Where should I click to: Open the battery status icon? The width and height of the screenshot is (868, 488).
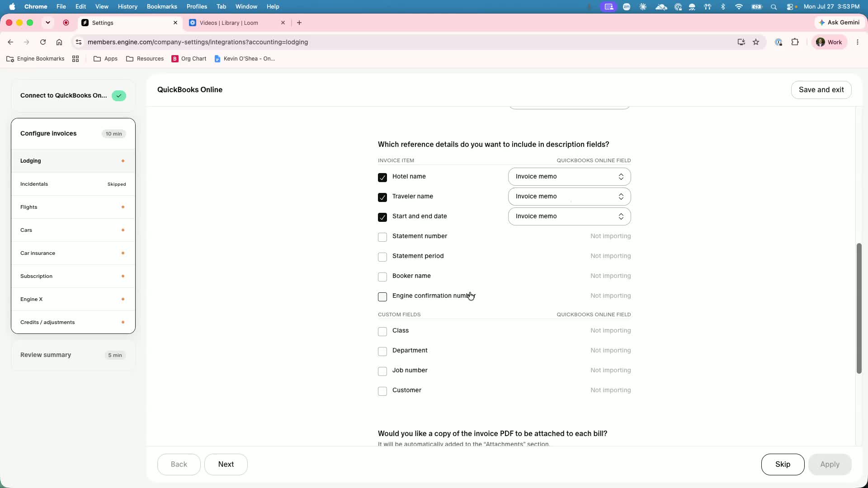coord(756,7)
